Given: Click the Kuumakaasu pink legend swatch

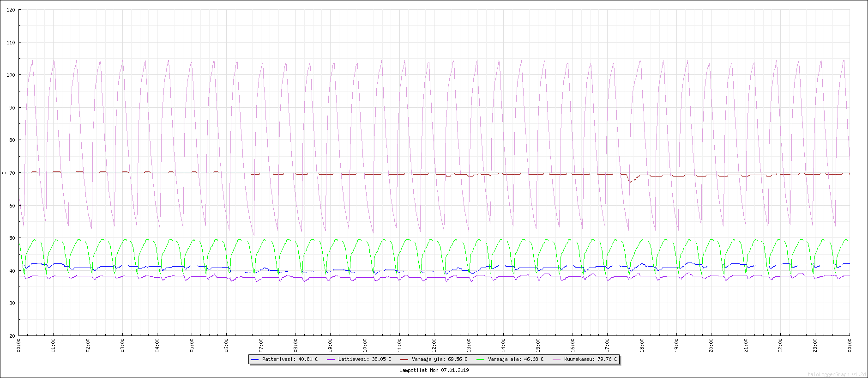Looking at the screenshot, I should 557,359.
